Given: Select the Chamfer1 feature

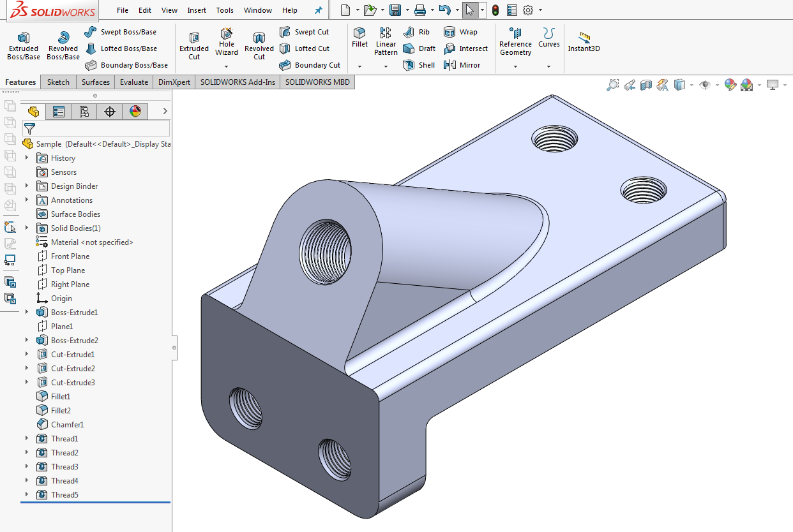Looking at the screenshot, I should (60, 425).
